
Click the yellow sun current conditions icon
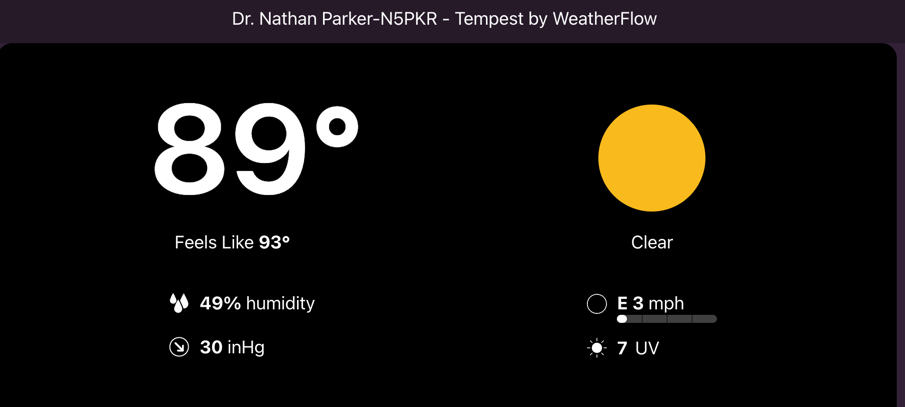(651, 158)
